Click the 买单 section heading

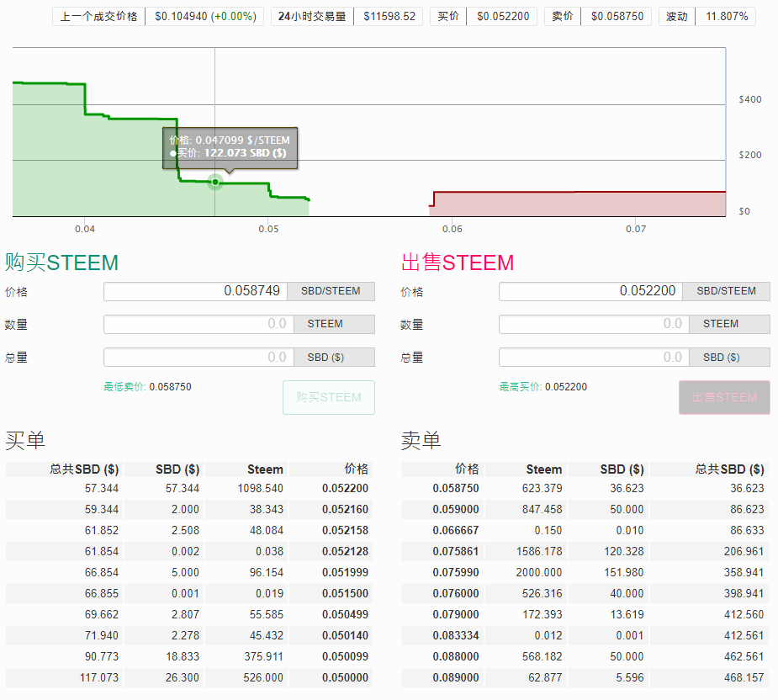(x=25, y=440)
